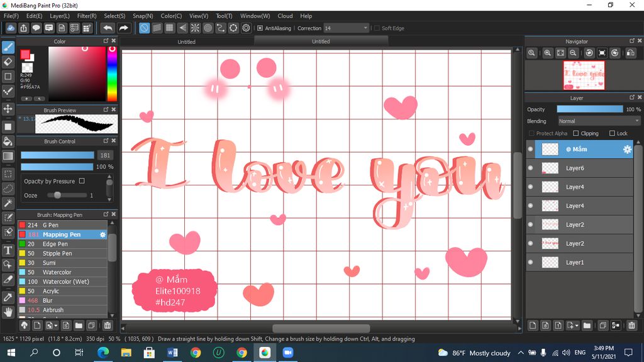The image size is (644, 362).
Task: Click the horizontal canvas scrollbar
Action: pos(321,328)
